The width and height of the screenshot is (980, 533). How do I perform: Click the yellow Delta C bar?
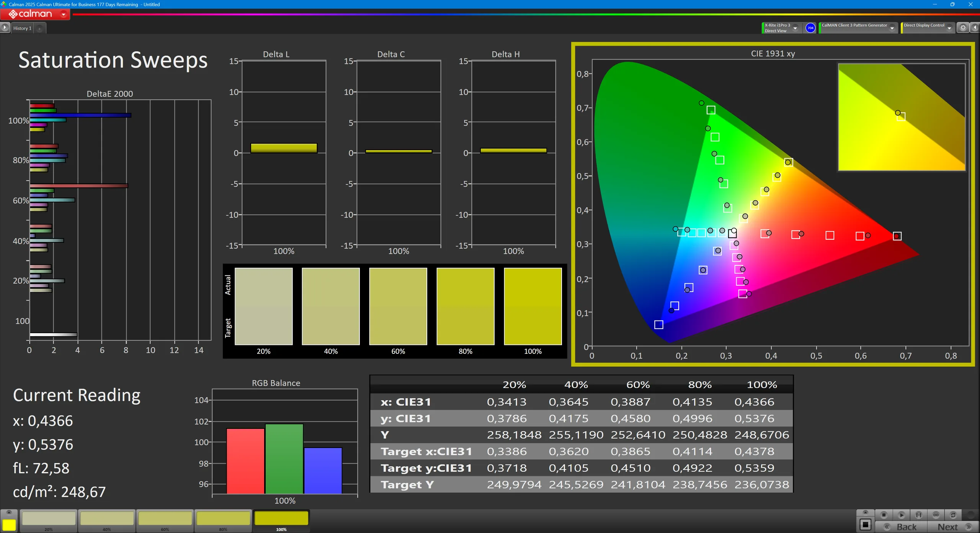pyautogui.click(x=399, y=151)
